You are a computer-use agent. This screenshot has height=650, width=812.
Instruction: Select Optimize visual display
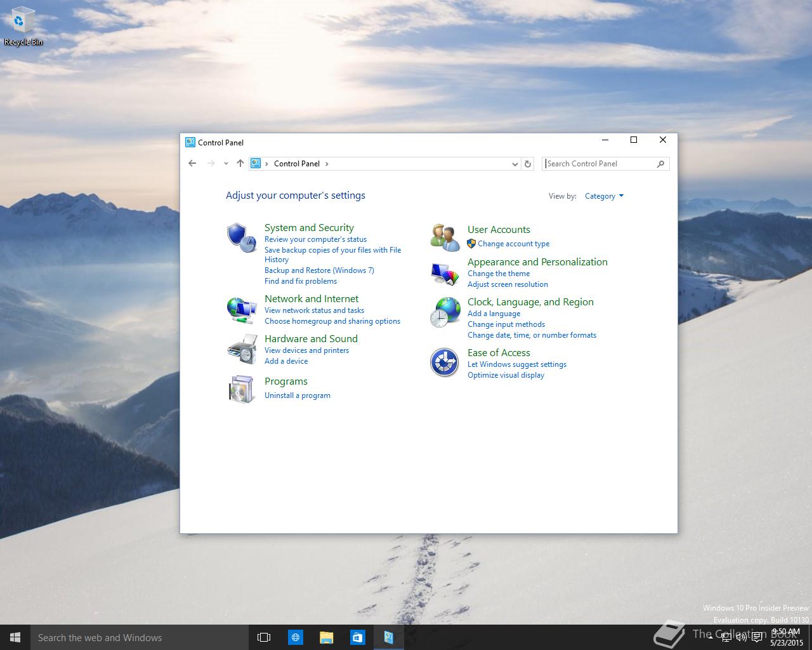506,375
